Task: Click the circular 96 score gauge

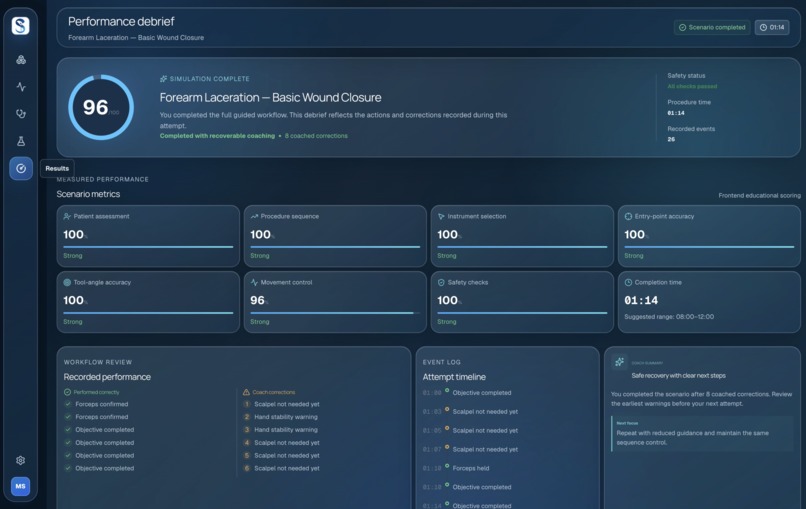Action: (x=101, y=107)
